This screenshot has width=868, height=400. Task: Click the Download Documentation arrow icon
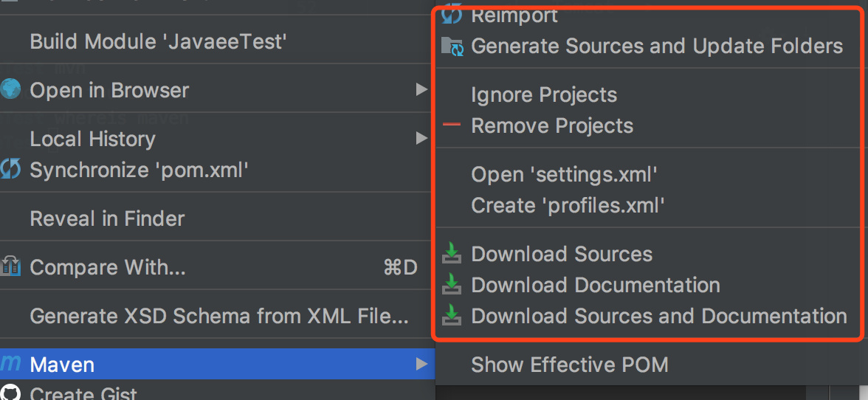coord(452,285)
